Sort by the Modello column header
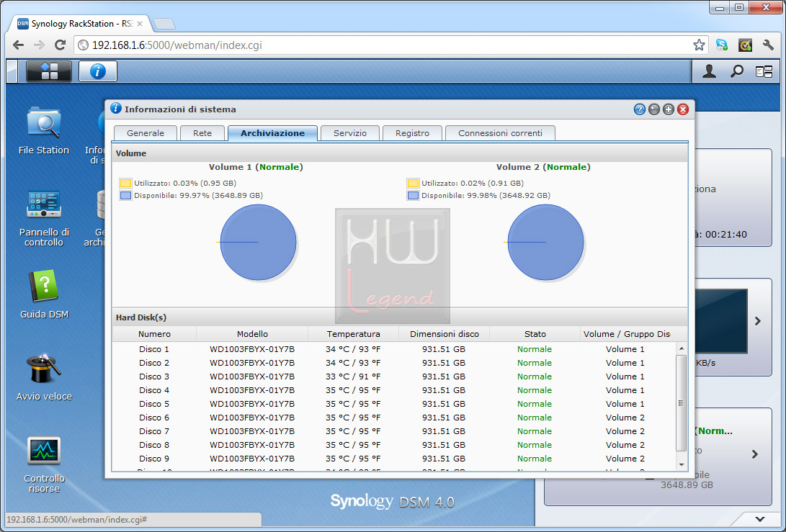 pyautogui.click(x=252, y=334)
